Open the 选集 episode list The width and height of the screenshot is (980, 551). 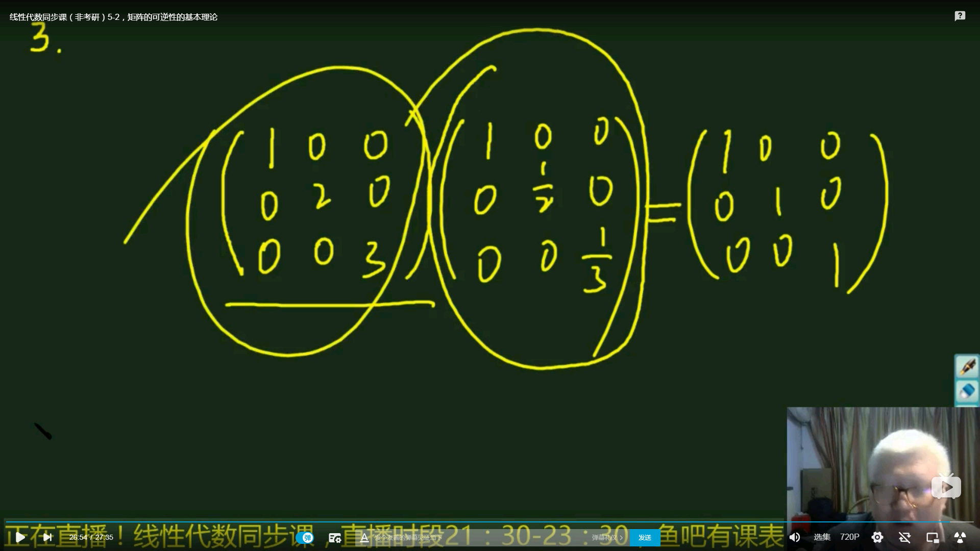pos(822,537)
